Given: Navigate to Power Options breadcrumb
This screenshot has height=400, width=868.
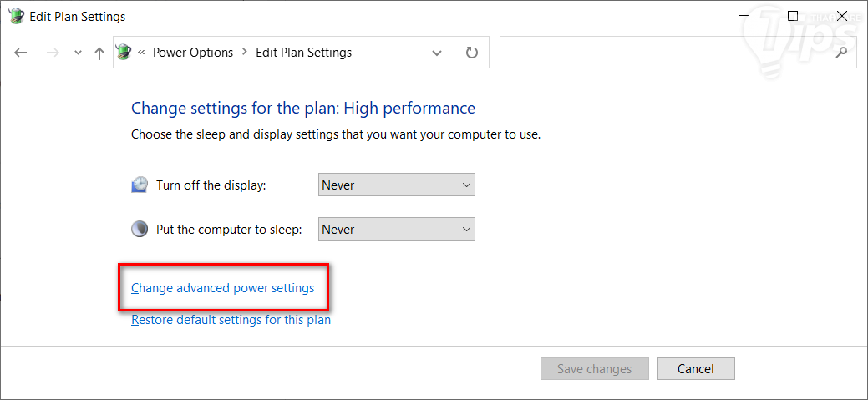Looking at the screenshot, I should 193,53.
